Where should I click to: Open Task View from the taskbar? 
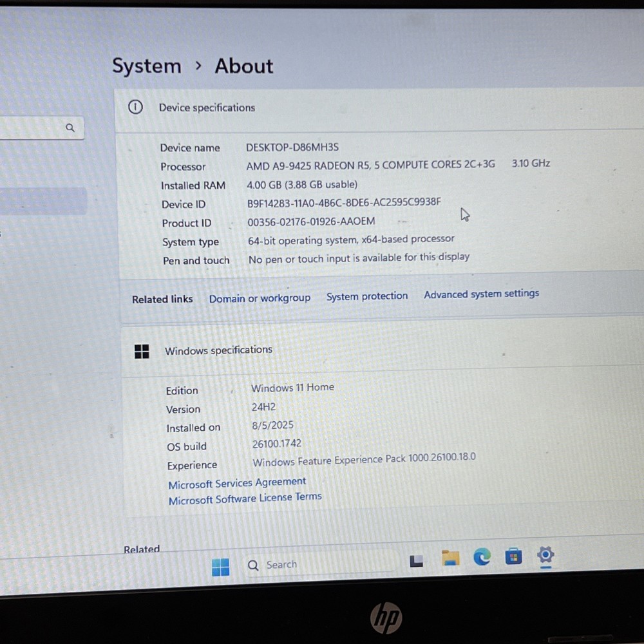click(x=417, y=561)
